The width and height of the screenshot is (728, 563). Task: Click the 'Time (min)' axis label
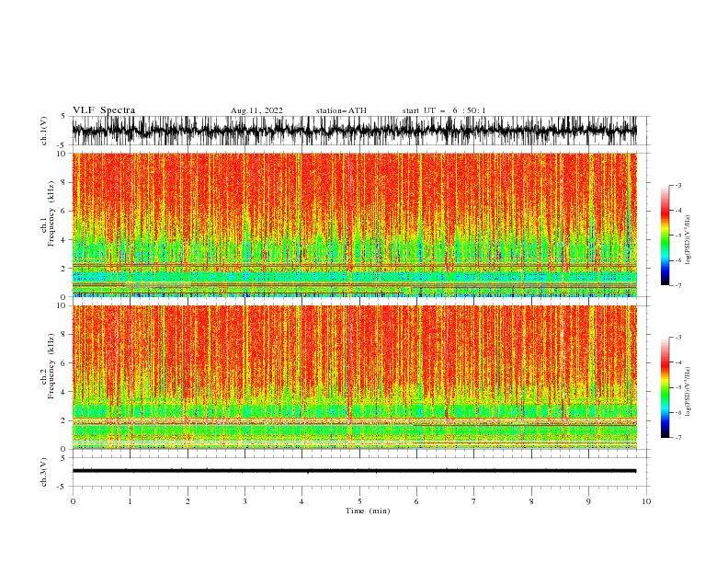coord(368,511)
